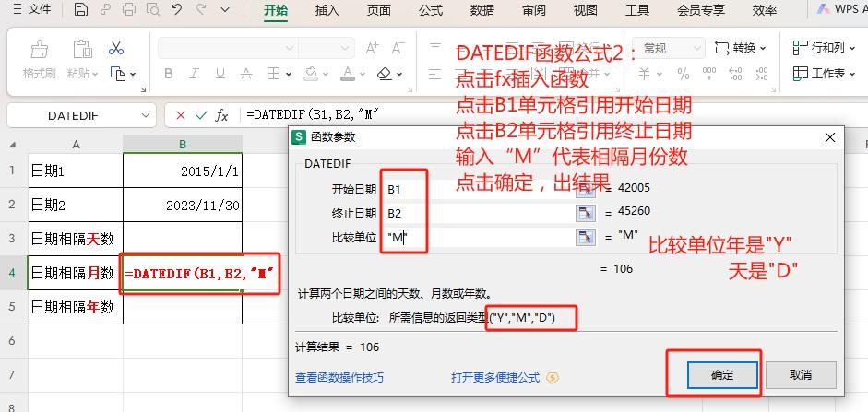Click the Undo arrow icon

coord(176,9)
